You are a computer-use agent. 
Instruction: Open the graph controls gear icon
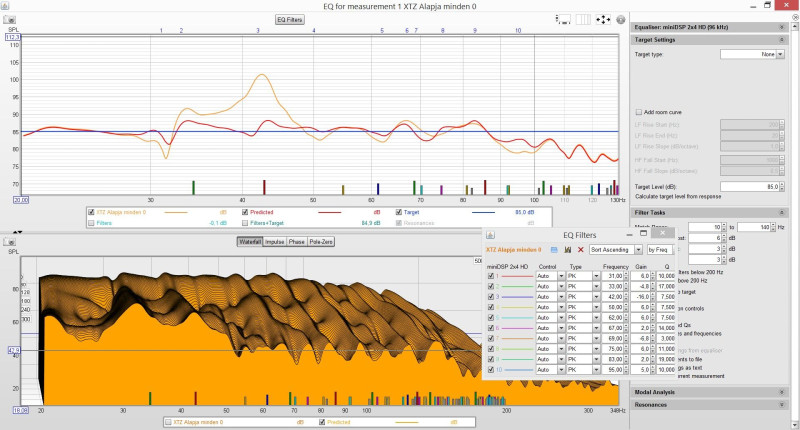click(620, 19)
